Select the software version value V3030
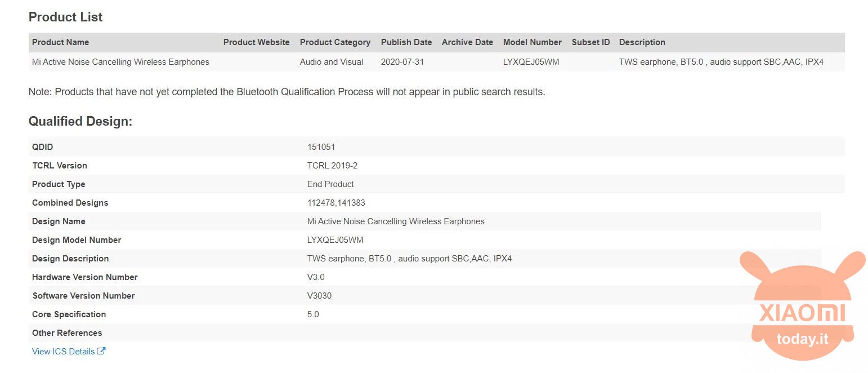Viewport: 868px width, 373px height. (320, 296)
